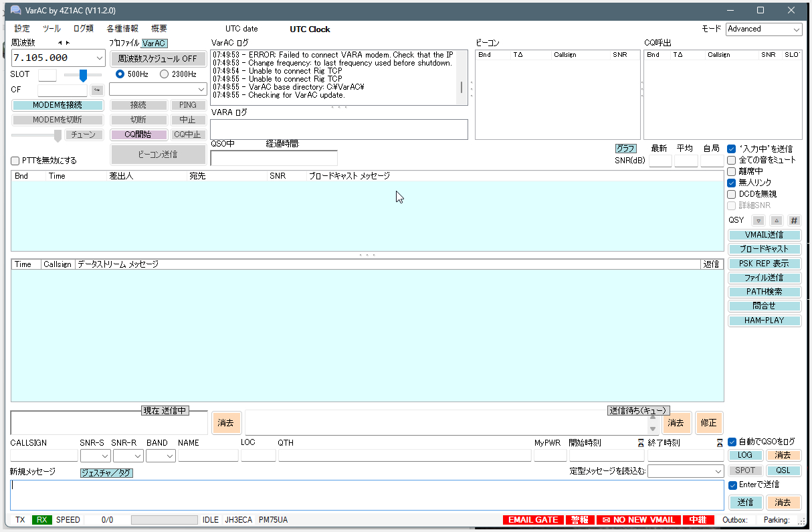Click the PATH検索 button

pyautogui.click(x=765, y=292)
